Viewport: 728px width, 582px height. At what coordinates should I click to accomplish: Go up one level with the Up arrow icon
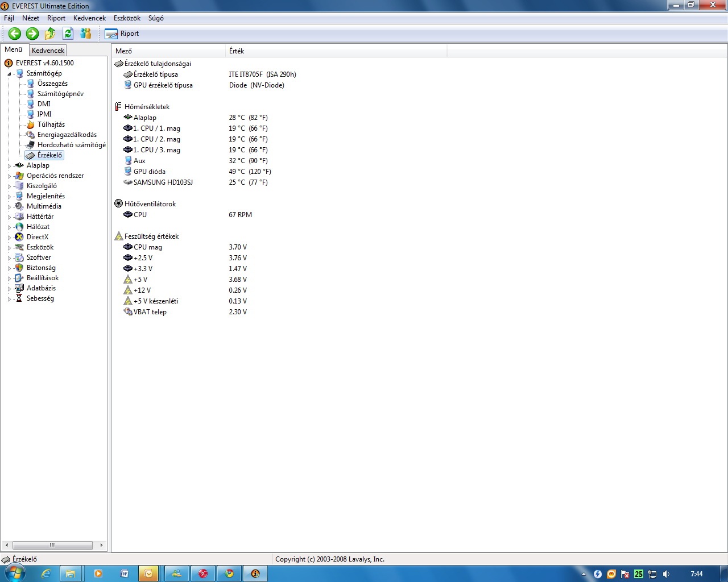50,34
